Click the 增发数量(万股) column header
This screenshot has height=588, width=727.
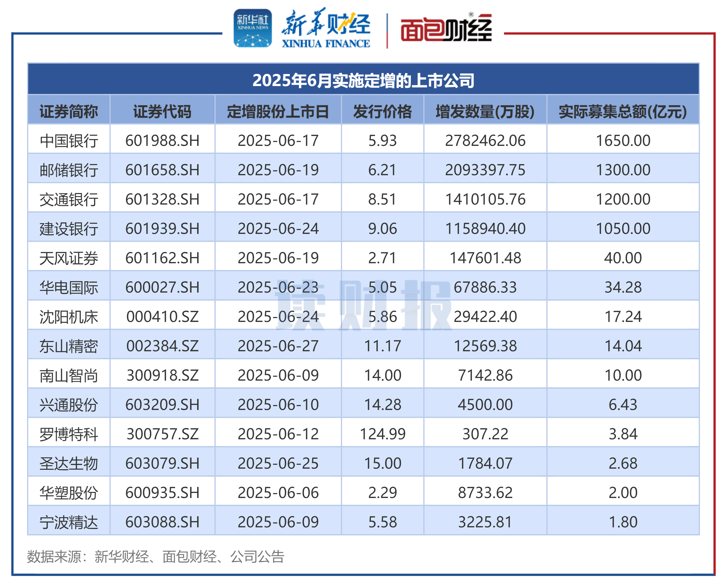point(485,111)
